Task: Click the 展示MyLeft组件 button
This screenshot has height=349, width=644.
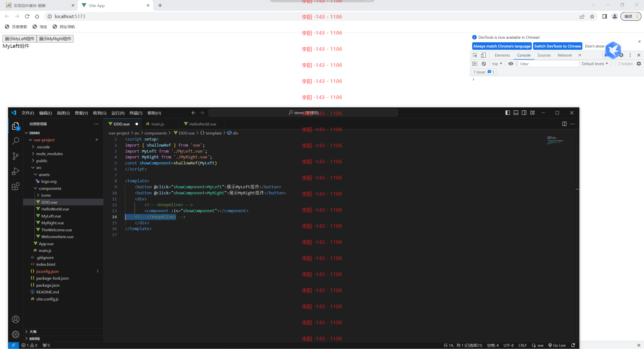Action: pyautogui.click(x=20, y=39)
